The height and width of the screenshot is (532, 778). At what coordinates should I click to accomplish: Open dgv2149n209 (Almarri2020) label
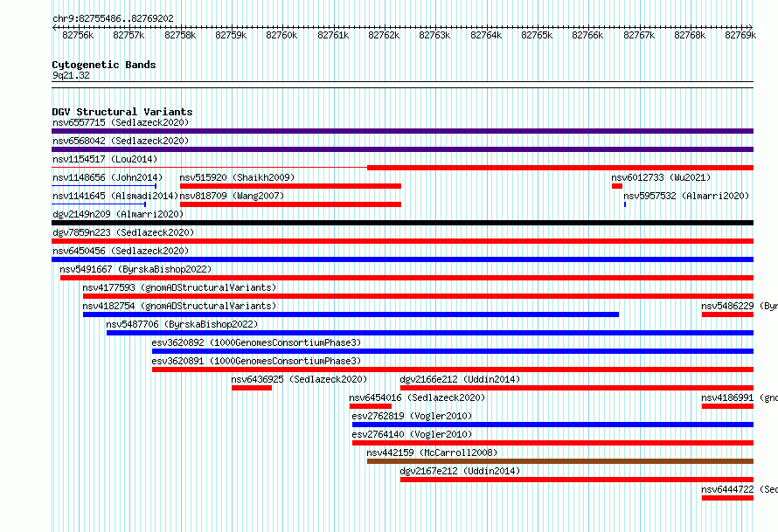[118, 214]
